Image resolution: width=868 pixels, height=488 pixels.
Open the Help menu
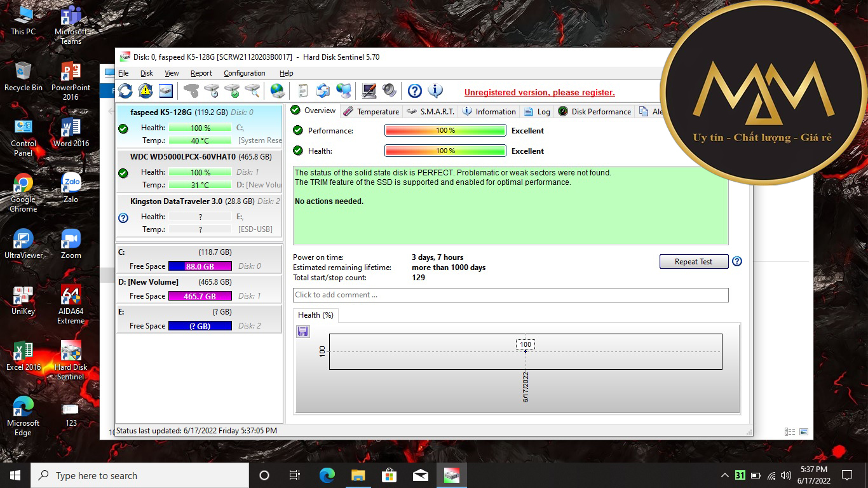pos(287,73)
